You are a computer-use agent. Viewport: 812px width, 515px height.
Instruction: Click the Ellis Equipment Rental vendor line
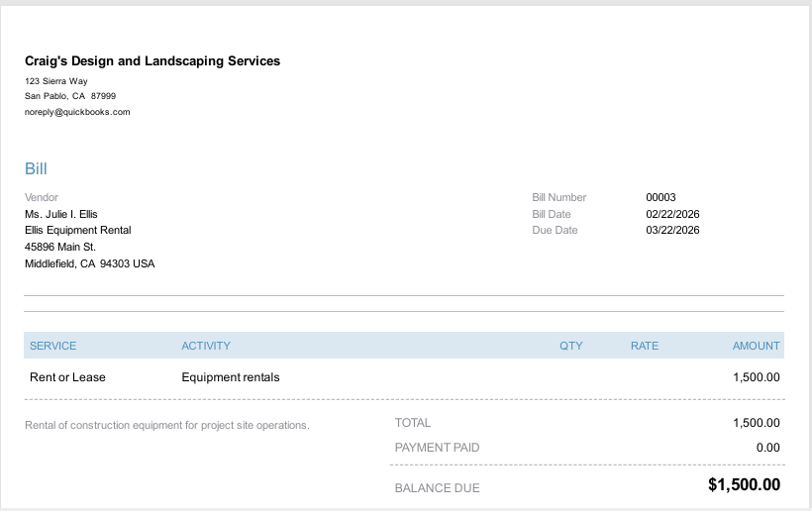coord(78,230)
